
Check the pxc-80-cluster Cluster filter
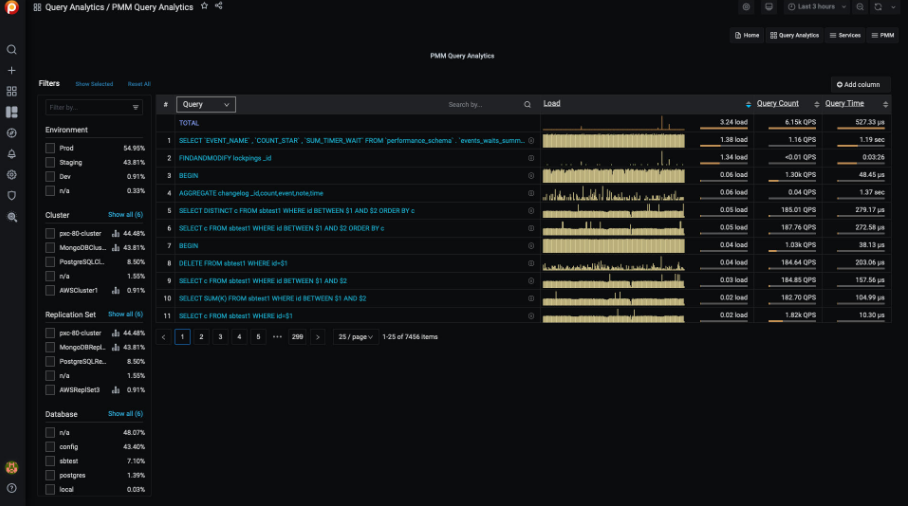click(50, 234)
